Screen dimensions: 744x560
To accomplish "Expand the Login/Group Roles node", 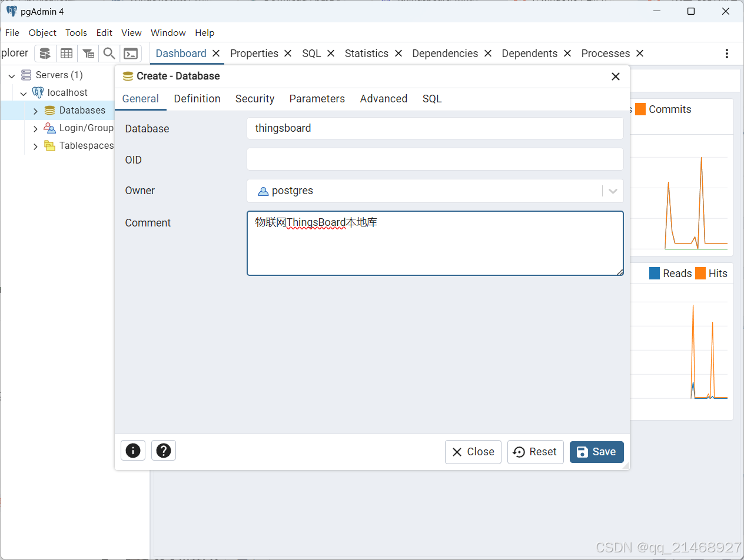I will [x=35, y=128].
